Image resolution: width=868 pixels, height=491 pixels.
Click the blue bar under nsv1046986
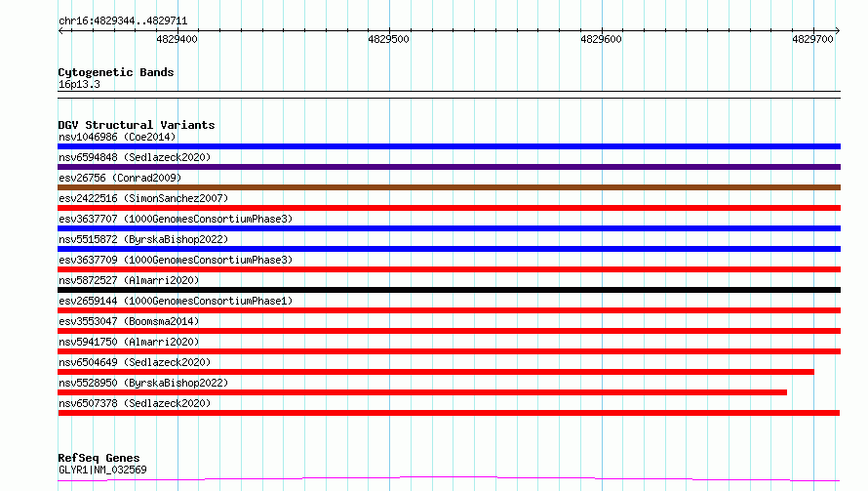pos(449,146)
